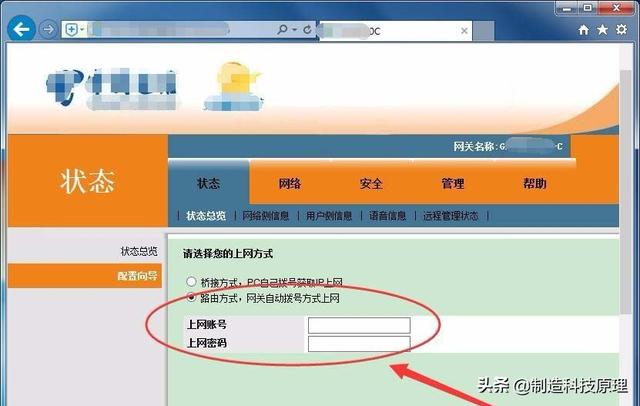
Task: Select the 状态 main tab
Action: (209, 183)
